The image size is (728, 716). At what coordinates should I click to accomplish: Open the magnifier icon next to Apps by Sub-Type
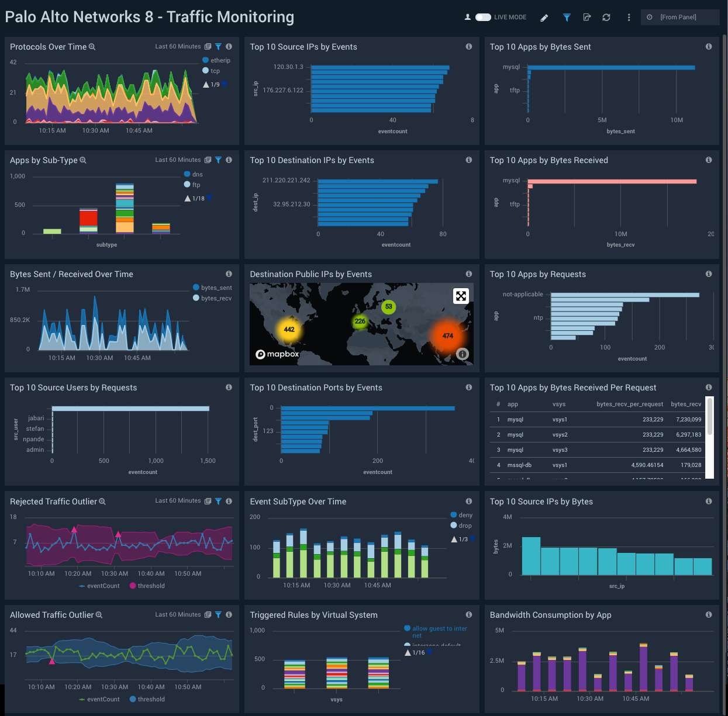(82, 160)
